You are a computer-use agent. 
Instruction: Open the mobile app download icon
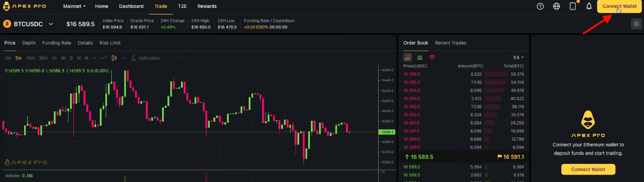(573, 6)
